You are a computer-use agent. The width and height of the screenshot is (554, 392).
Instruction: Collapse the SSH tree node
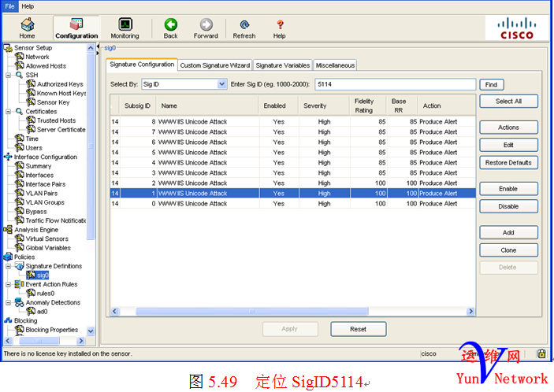coord(9,75)
